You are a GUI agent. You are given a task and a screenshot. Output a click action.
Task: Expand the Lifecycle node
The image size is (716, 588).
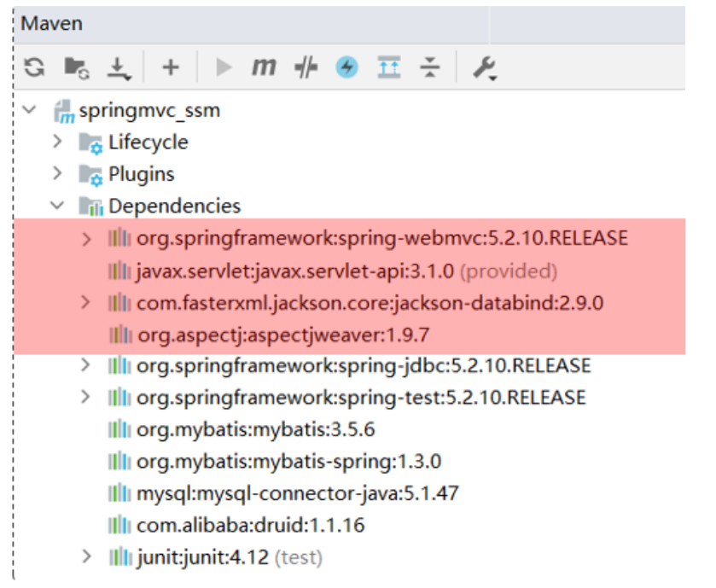[57, 142]
